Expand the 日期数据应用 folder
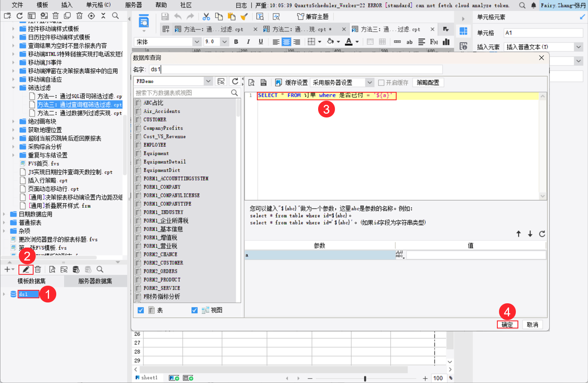The image size is (588, 383). tap(4, 214)
